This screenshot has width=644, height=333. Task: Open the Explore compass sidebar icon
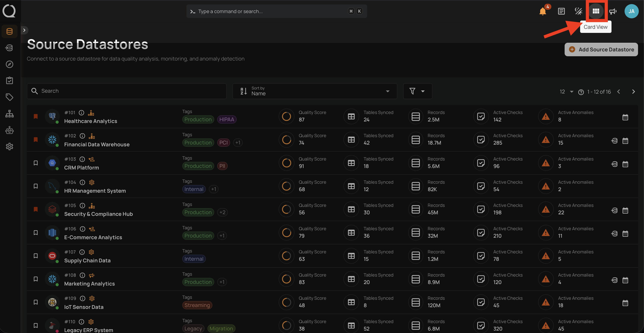[10, 64]
